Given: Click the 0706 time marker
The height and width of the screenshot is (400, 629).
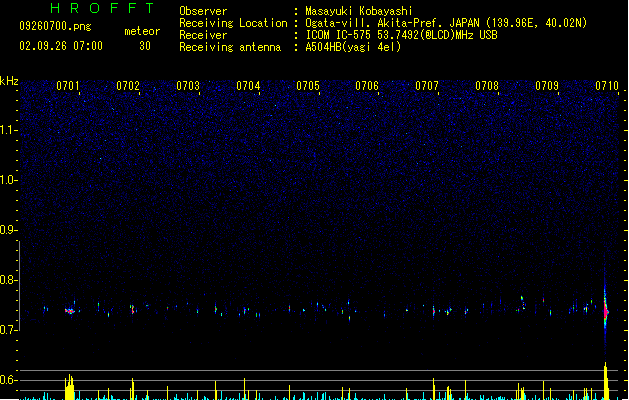Looking at the screenshot, I should click(x=367, y=86).
